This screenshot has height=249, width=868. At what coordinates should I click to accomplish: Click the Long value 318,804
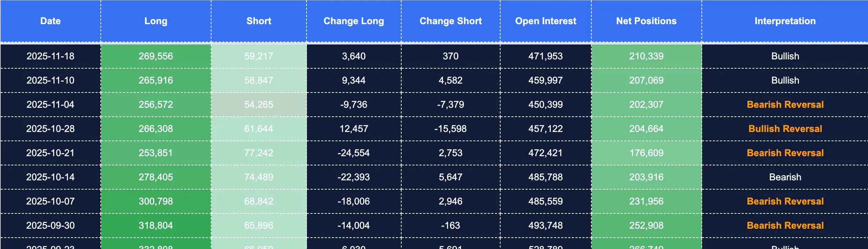pyautogui.click(x=156, y=226)
